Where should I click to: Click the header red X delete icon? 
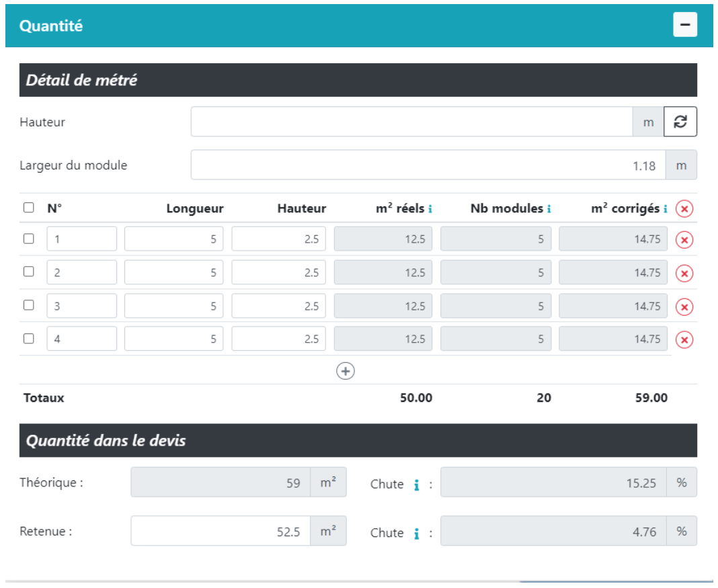coord(684,209)
